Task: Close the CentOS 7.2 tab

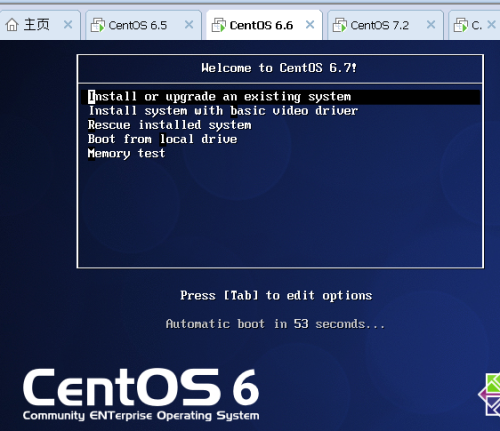Action: (x=431, y=25)
